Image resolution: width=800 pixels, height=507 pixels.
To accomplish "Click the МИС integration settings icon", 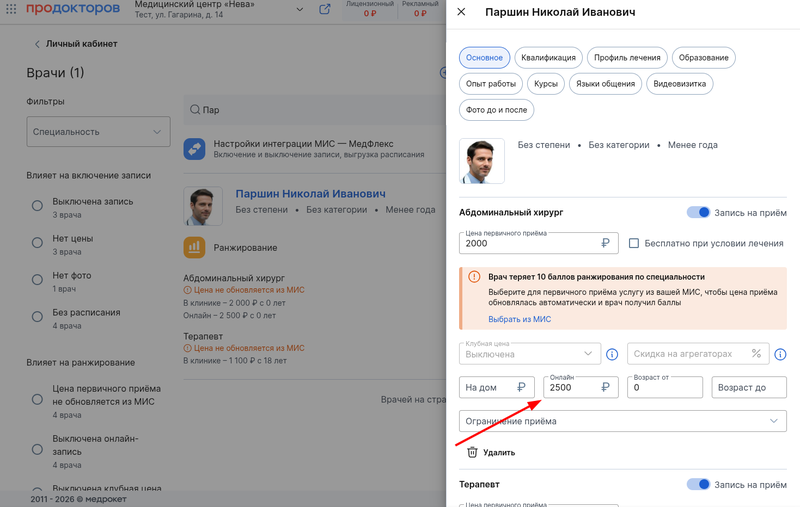I will coord(194,149).
